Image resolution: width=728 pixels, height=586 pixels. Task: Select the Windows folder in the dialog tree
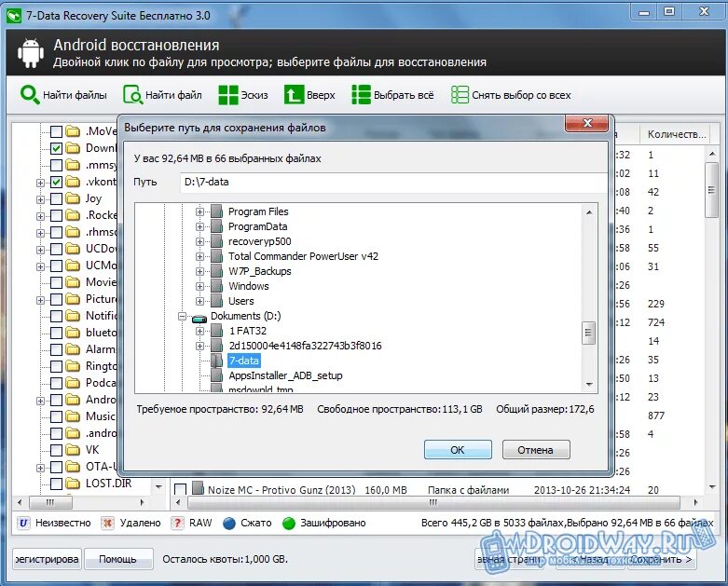coord(248,286)
